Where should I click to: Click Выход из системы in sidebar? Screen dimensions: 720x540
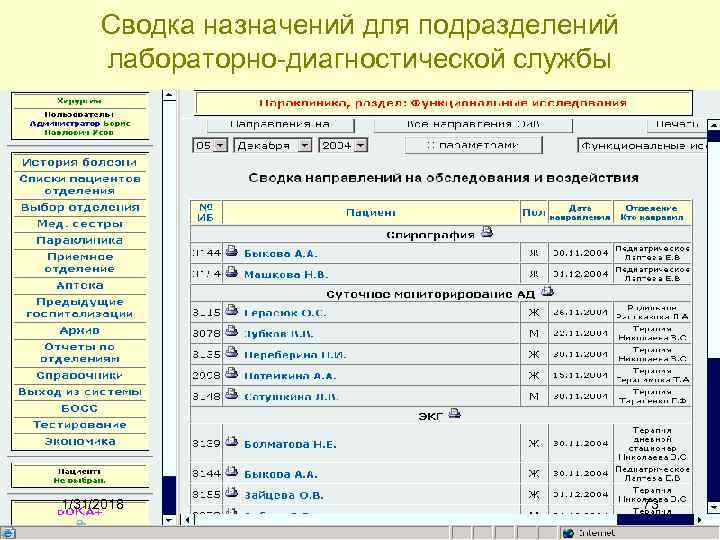(x=79, y=392)
